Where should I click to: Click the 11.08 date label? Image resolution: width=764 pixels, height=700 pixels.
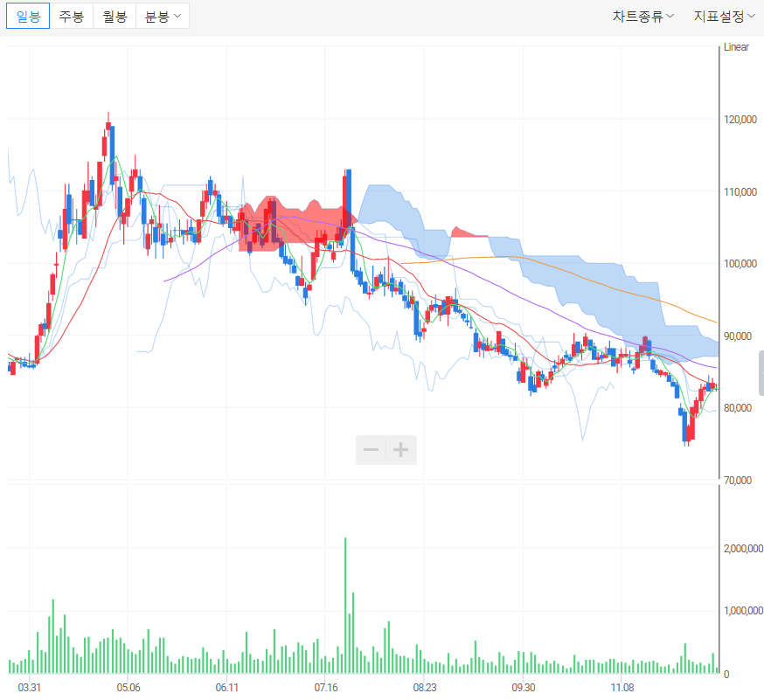(622, 688)
